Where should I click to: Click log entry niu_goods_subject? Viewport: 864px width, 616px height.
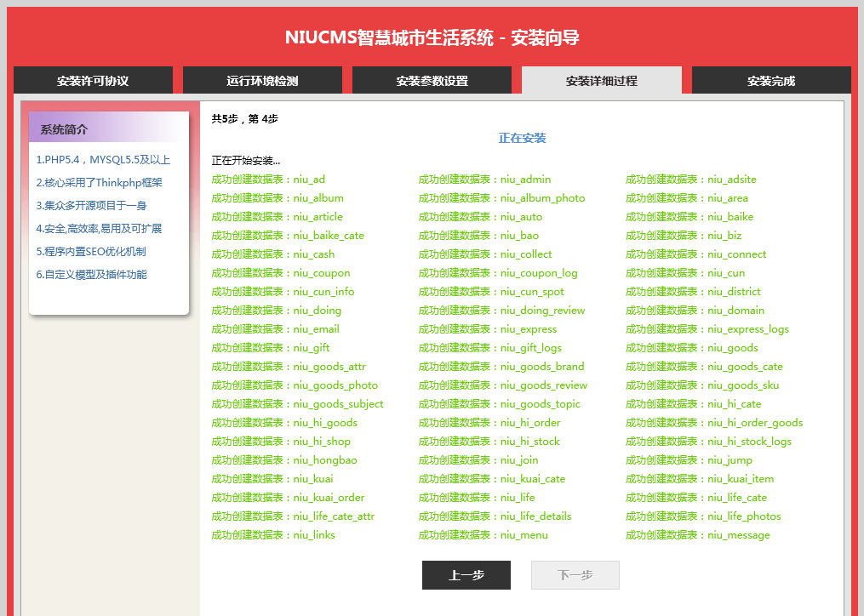tap(298, 404)
